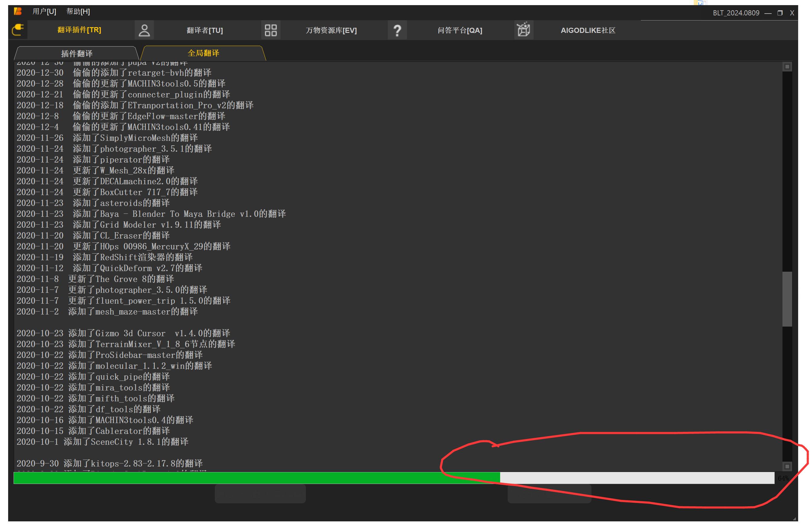Viewport: 812px width, 528px height.
Task: Select the ProSidebar-master changelog line
Action: point(109,355)
